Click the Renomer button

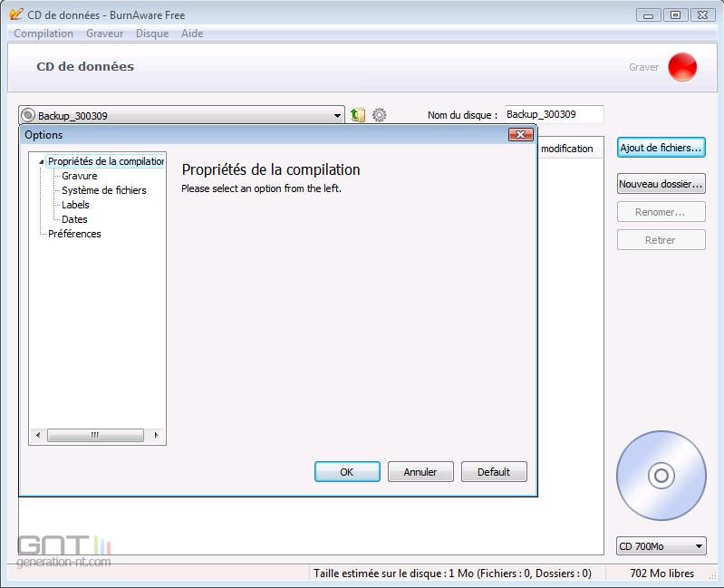(661, 212)
